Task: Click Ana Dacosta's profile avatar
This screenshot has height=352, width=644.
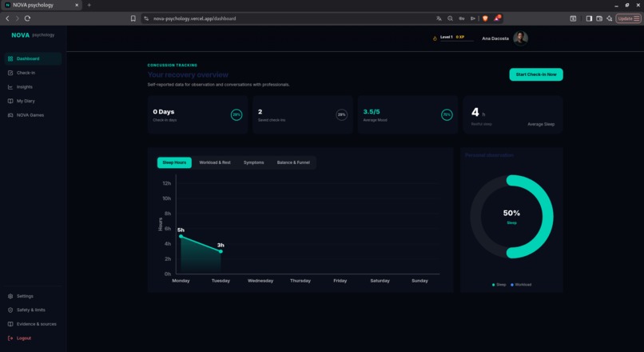Action: (520, 38)
